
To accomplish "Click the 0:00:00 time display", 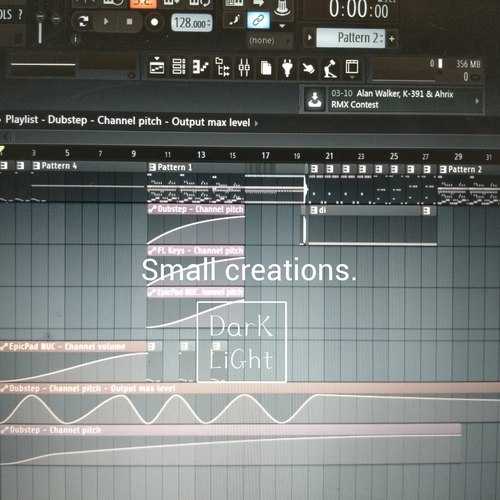I will coord(358,9).
